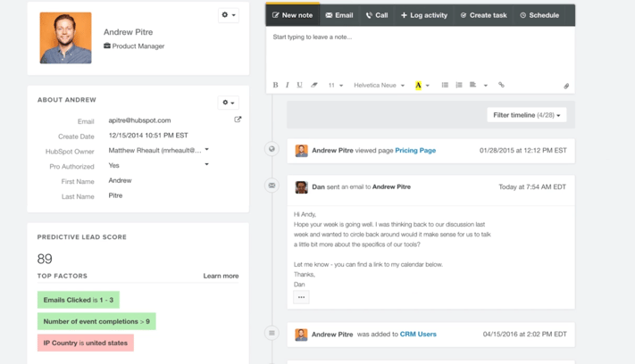This screenshot has width=635, height=364.
Task: Open the gear menu for About Andrew
Action: pos(229,103)
